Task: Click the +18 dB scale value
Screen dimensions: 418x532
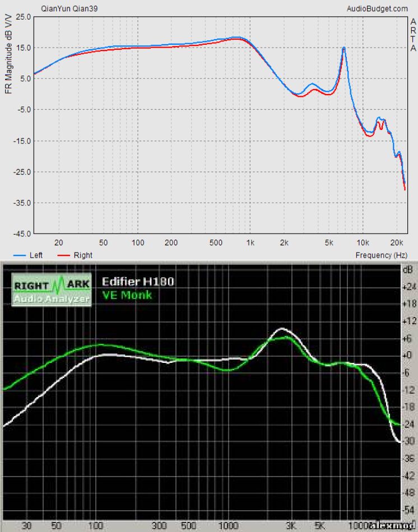Action: coord(409,304)
